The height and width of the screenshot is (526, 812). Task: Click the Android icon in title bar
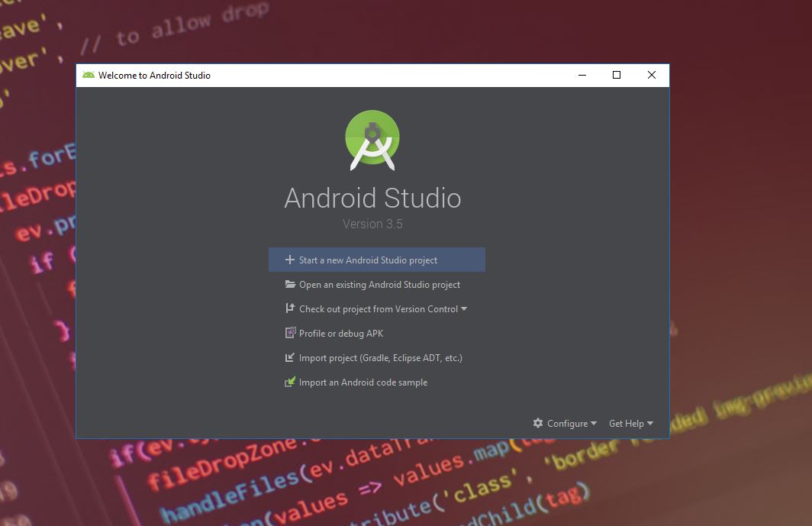[89, 75]
